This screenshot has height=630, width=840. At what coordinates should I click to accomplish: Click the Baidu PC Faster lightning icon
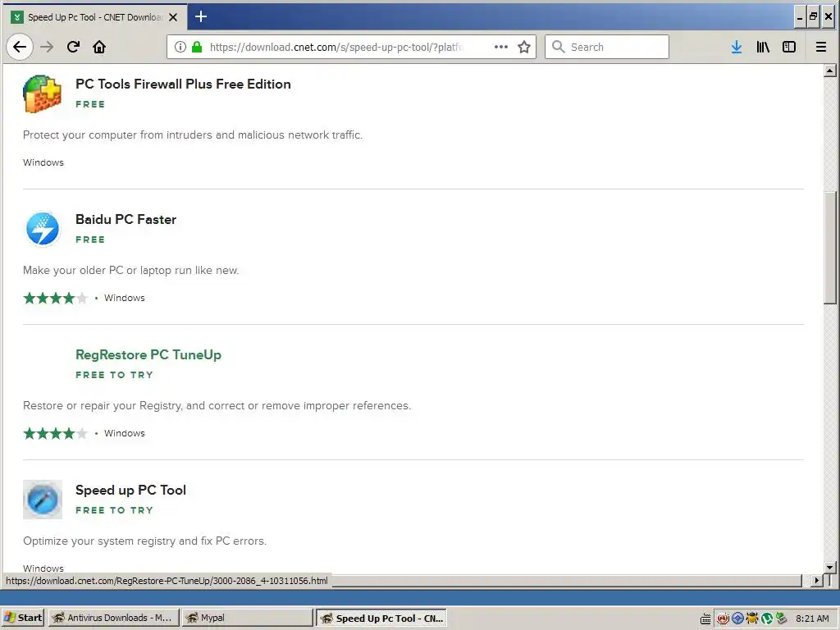click(x=43, y=229)
